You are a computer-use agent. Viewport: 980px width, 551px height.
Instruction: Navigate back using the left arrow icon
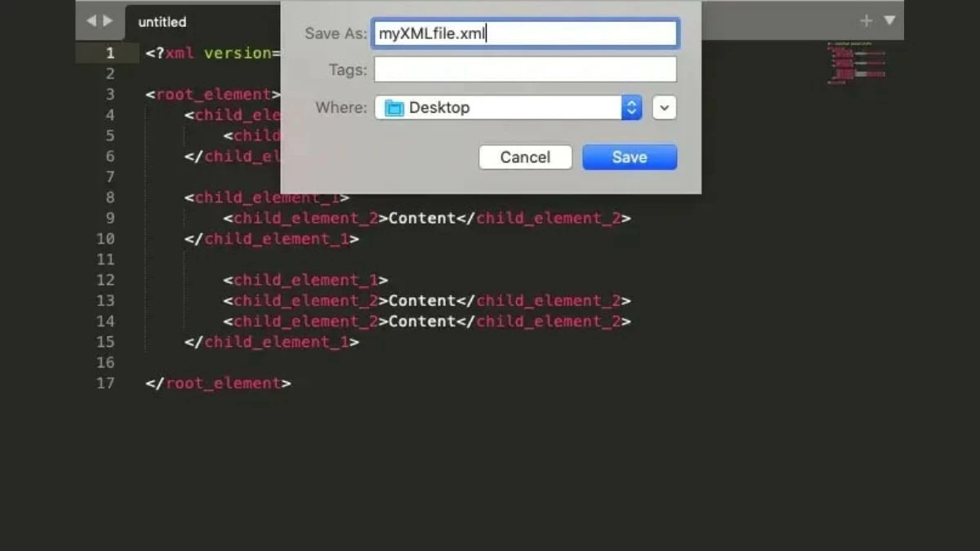92,21
